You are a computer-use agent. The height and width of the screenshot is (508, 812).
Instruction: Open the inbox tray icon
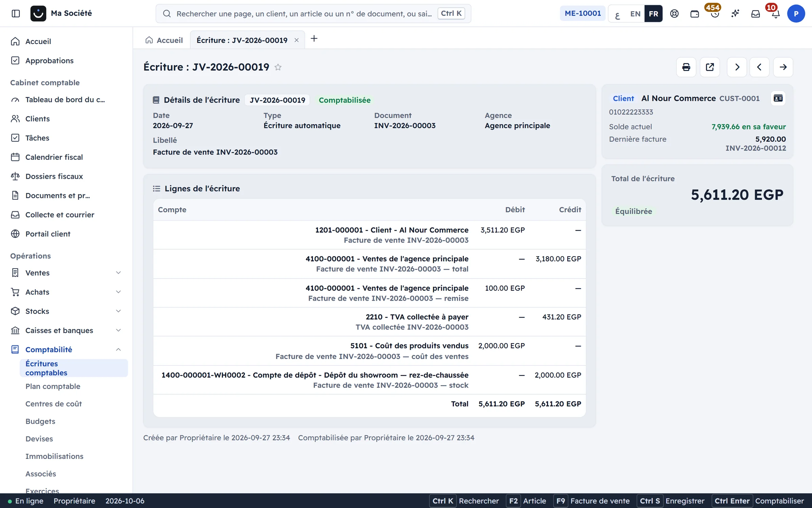pyautogui.click(x=755, y=14)
